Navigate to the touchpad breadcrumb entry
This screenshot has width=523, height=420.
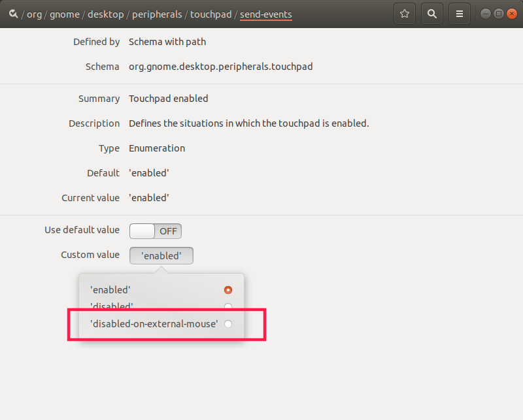211,14
